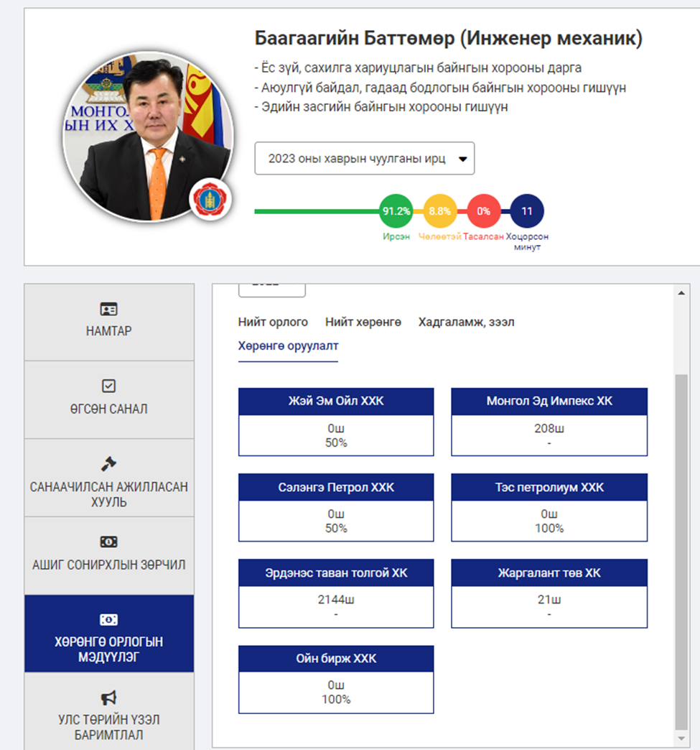Click the Ёс зүй, сахилга хариуцлагын line

tap(418, 68)
